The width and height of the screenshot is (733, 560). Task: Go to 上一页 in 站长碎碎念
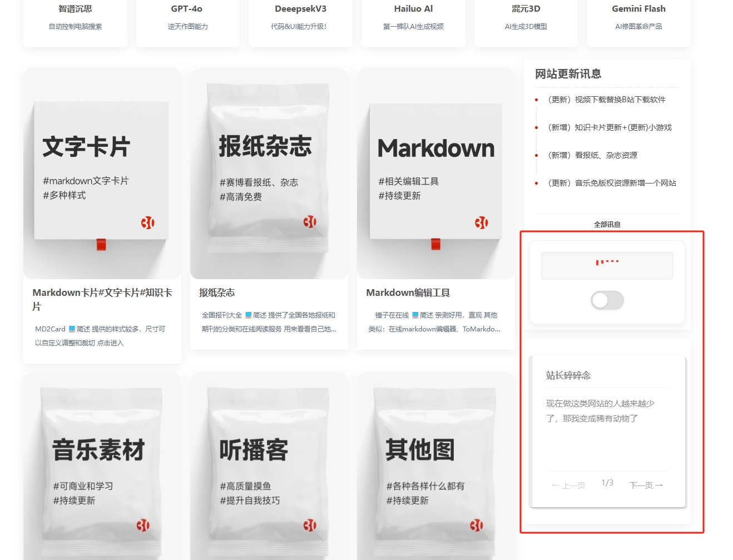[568, 485]
